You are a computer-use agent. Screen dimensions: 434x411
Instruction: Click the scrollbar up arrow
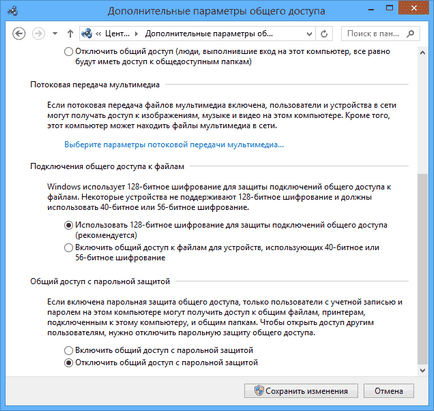(422, 53)
